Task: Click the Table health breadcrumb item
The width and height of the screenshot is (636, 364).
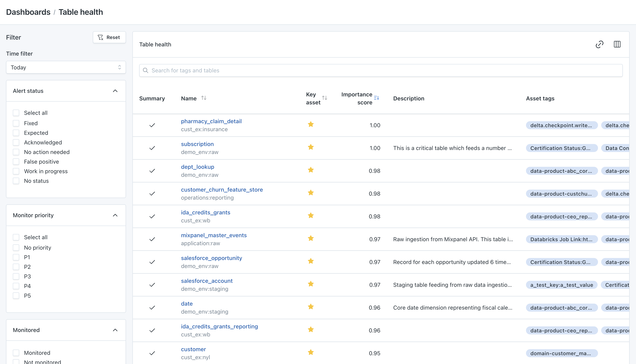Action: pos(81,12)
